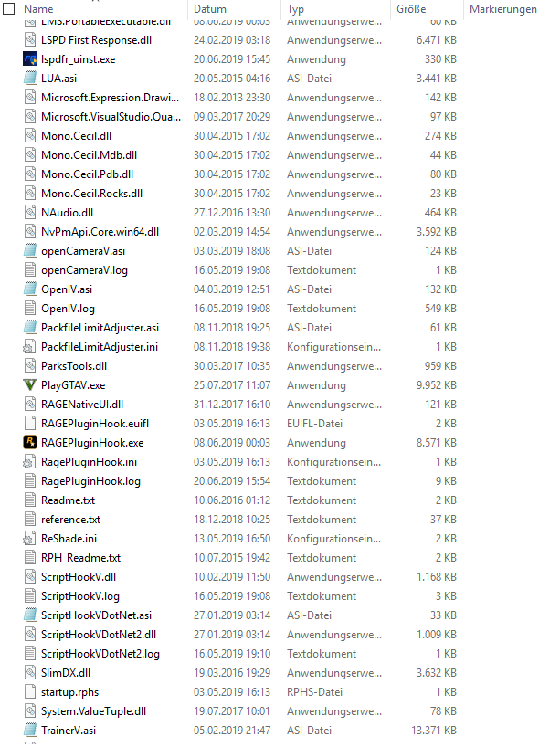This screenshot has height=747, width=560.
Task: Click the RAGEPluginHook.euifl blank file icon
Action: click(30, 424)
